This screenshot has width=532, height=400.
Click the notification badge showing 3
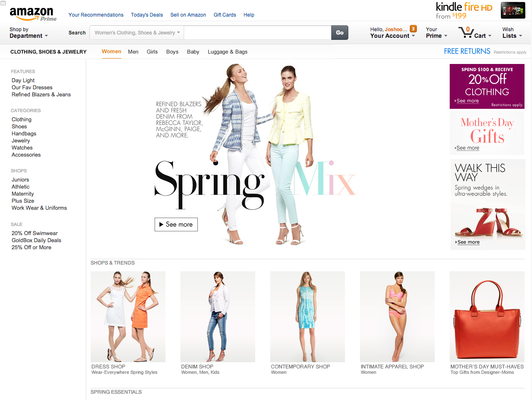point(413,29)
